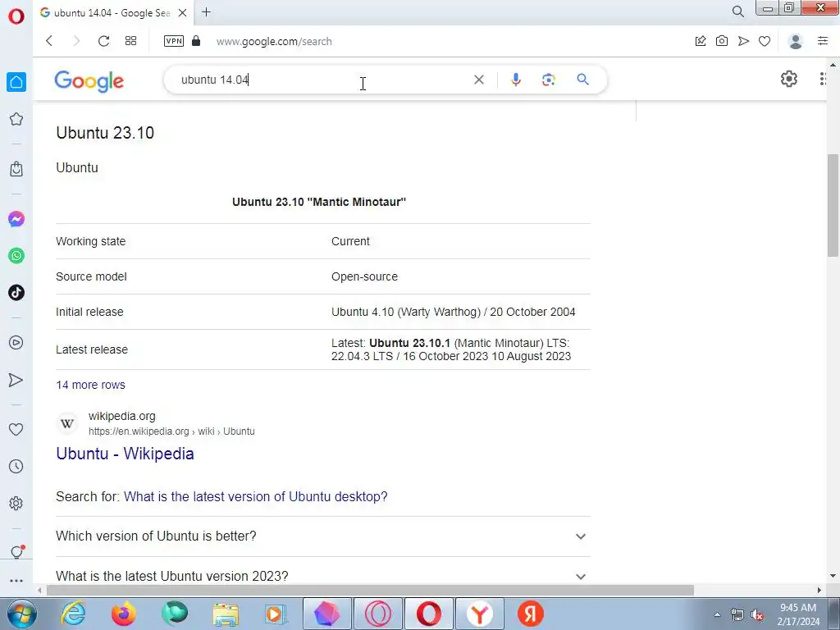
Task: Search by voice microphone icon
Action: click(515, 80)
